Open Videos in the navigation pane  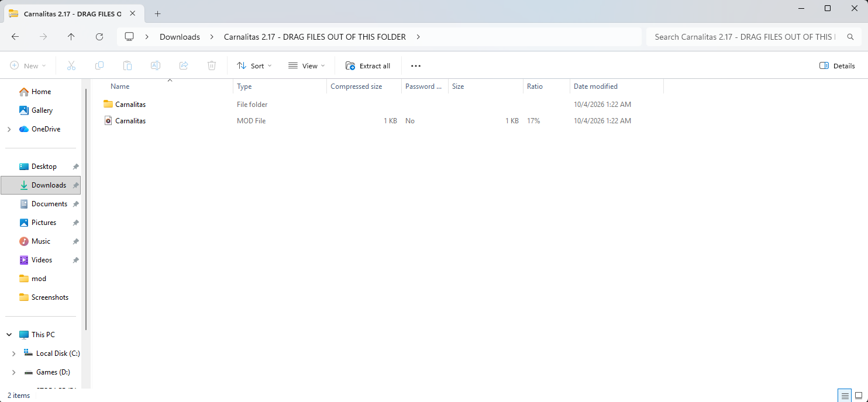click(42, 260)
